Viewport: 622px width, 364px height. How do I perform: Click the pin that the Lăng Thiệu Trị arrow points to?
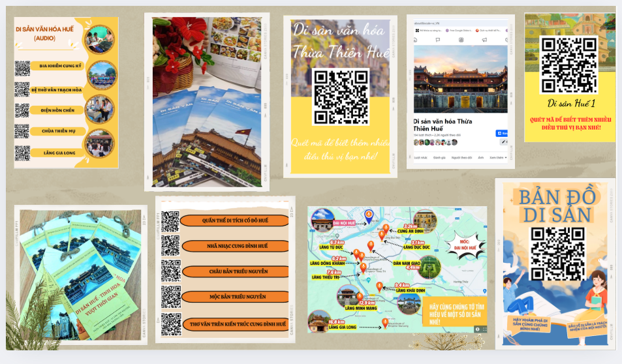click(364, 269)
